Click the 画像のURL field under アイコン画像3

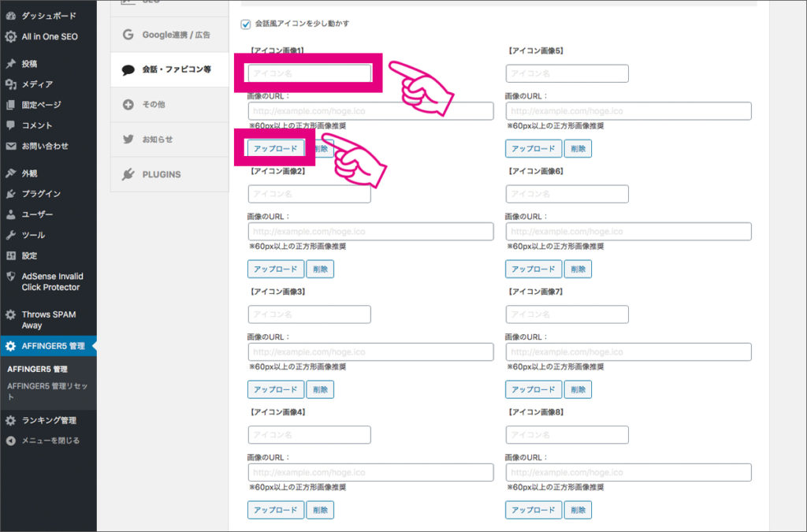coord(370,352)
